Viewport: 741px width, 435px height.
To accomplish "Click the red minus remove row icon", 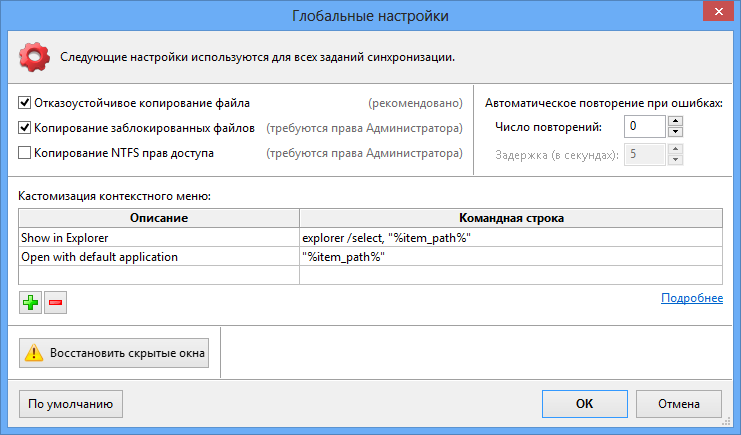I will point(55,303).
